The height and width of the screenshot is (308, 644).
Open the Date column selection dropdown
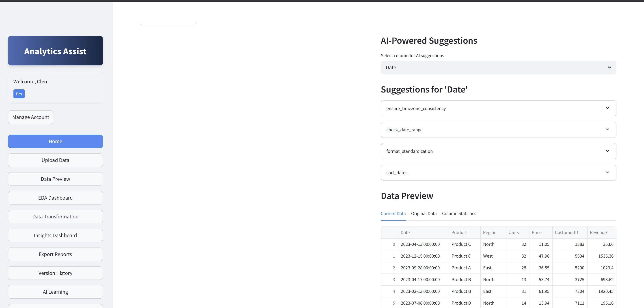coord(498,67)
